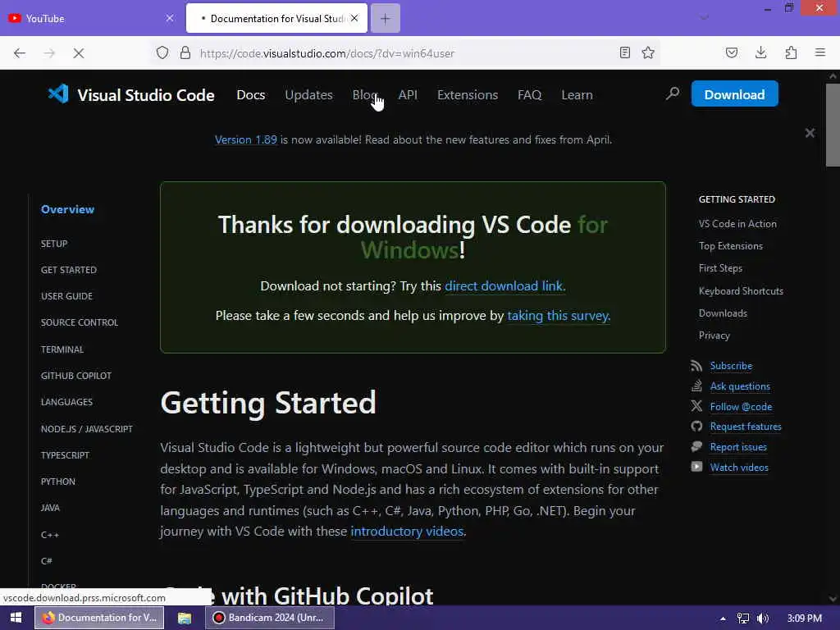
Task: Expand the USER GUIDE sidebar section
Action: pos(66,296)
